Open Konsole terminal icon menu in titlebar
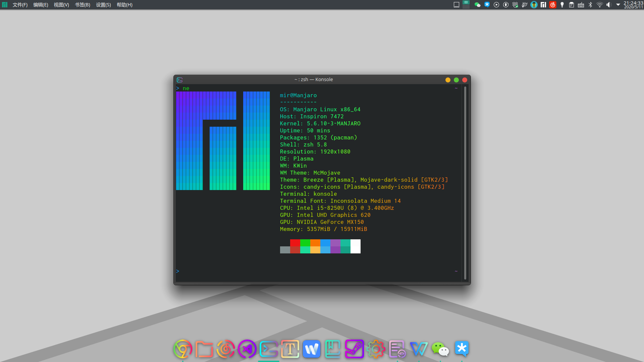 (x=180, y=80)
